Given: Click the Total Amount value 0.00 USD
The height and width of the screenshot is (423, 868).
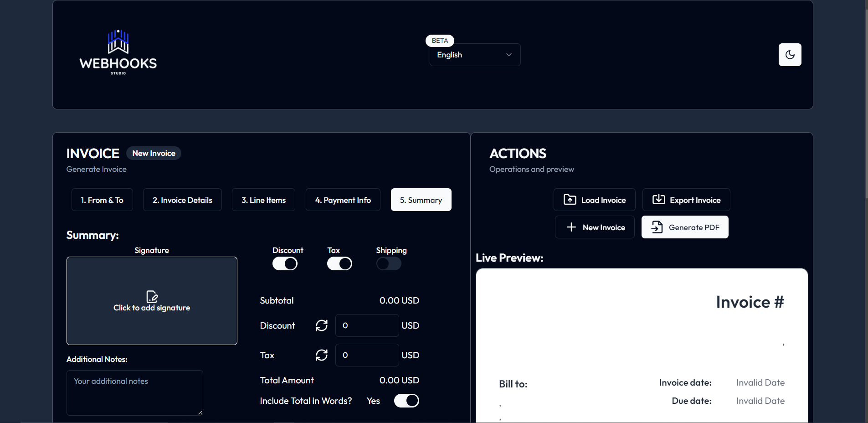Looking at the screenshot, I should click(x=399, y=380).
